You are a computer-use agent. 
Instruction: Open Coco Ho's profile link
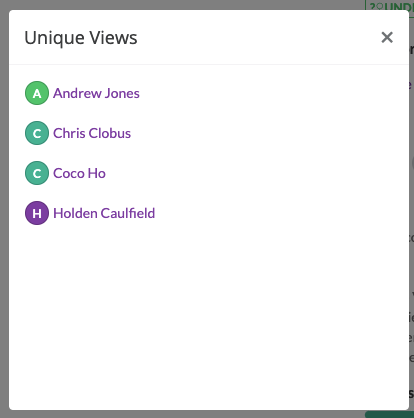click(79, 173)
